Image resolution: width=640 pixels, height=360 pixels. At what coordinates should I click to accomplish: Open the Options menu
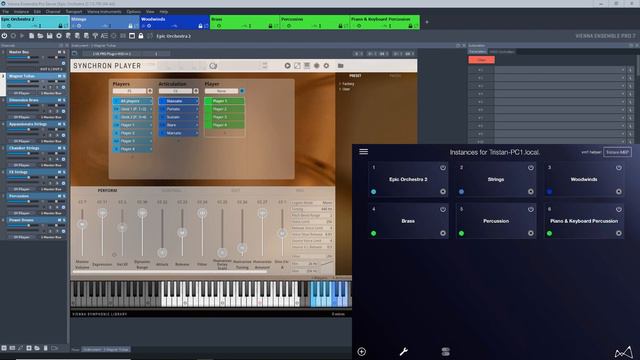click(x=133, y=12)
